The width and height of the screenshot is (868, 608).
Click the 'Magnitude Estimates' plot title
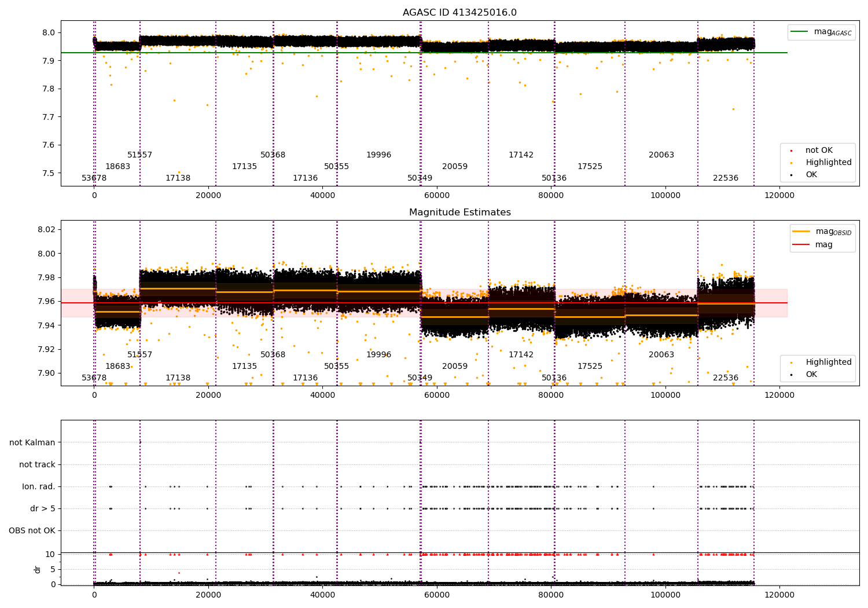point(459,213)
